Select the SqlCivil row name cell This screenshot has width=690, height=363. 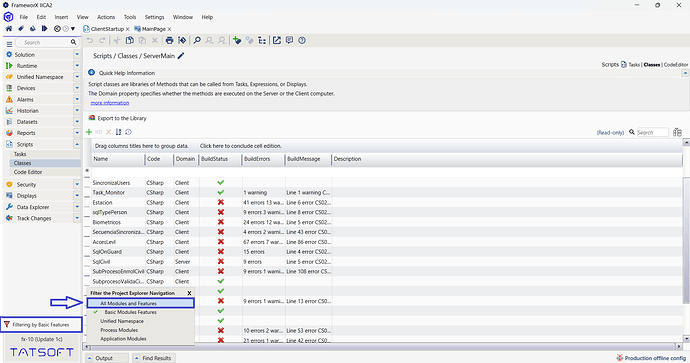pyautogui.click(x=118, y=261)
